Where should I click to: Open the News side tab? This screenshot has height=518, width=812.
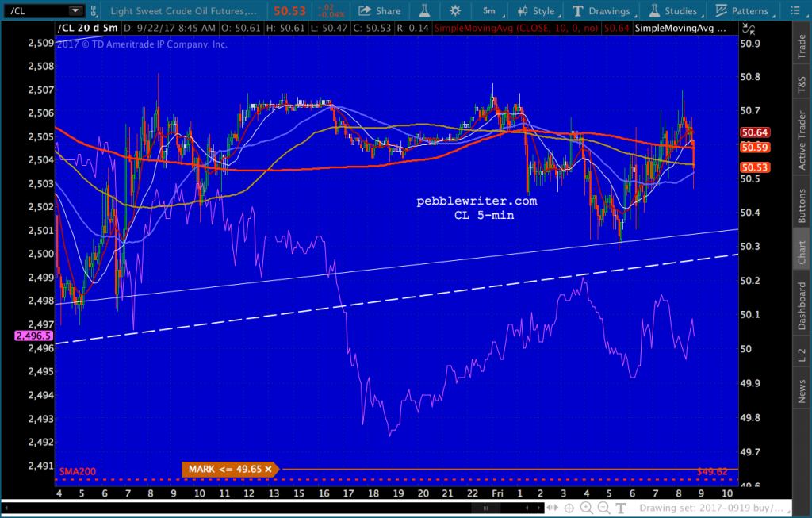point(802,391)
